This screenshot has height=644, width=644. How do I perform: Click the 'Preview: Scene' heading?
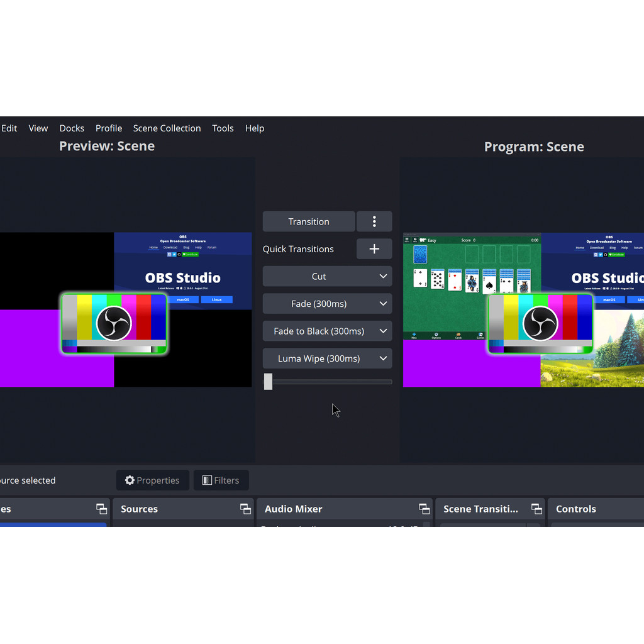pyautogui.click(x=107, y=146)
